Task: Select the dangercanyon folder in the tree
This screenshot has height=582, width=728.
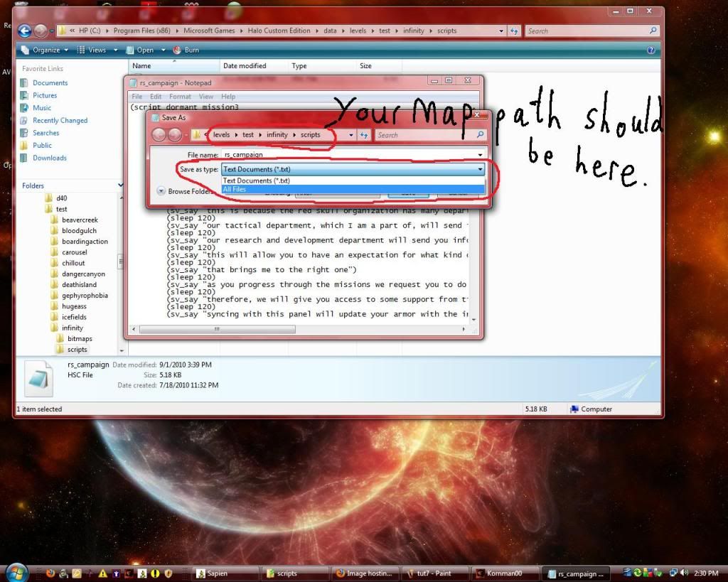Action: [84, 274]
